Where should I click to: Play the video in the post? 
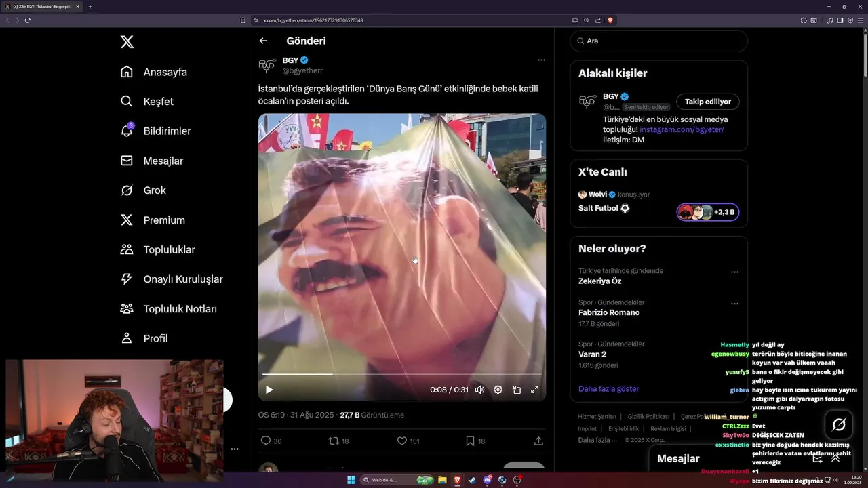[x=269, y=390]
